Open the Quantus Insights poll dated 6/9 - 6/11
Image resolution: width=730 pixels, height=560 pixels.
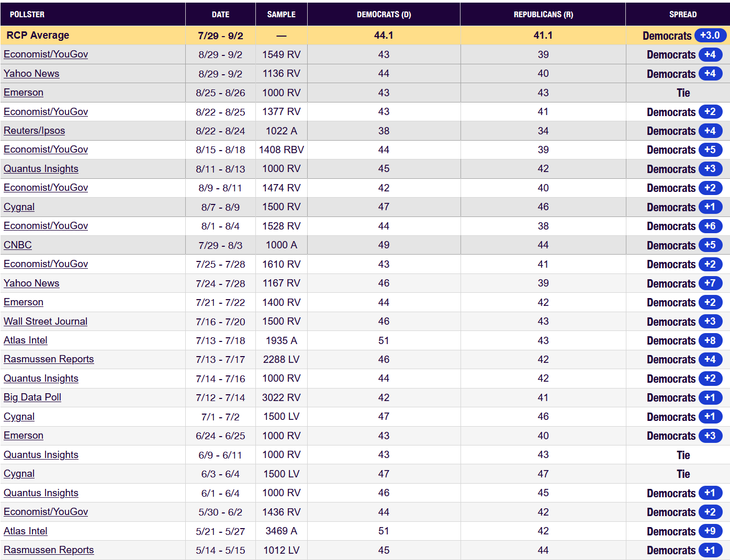[41, 455]
